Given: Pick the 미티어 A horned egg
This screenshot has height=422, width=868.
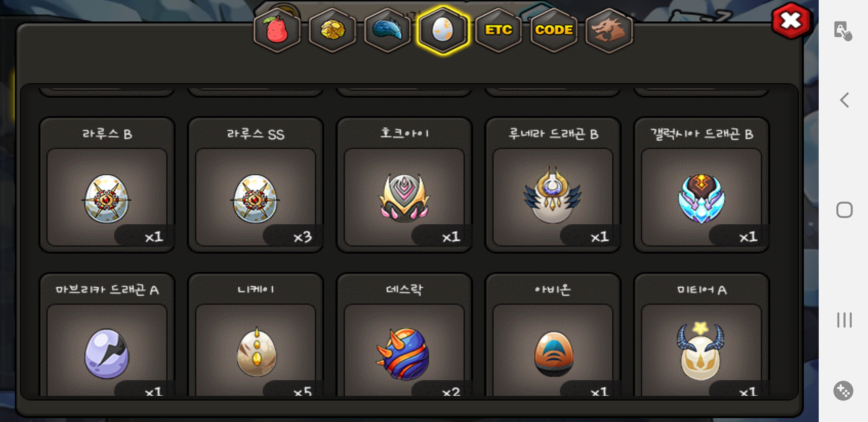Looking at the screenshot, I should click(x=701, y=335).
